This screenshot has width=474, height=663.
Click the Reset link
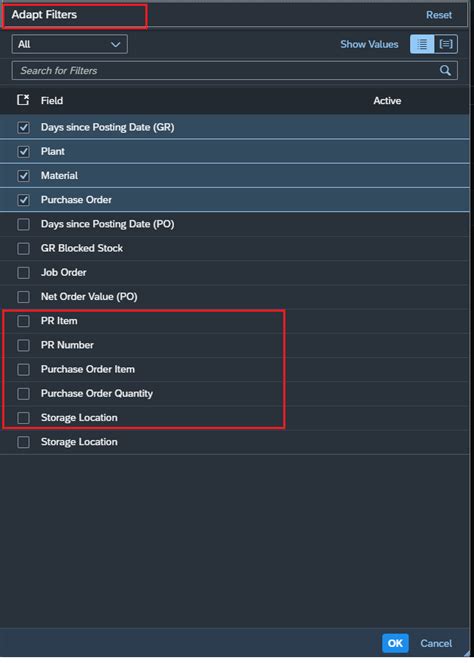[x=438, y=15]
